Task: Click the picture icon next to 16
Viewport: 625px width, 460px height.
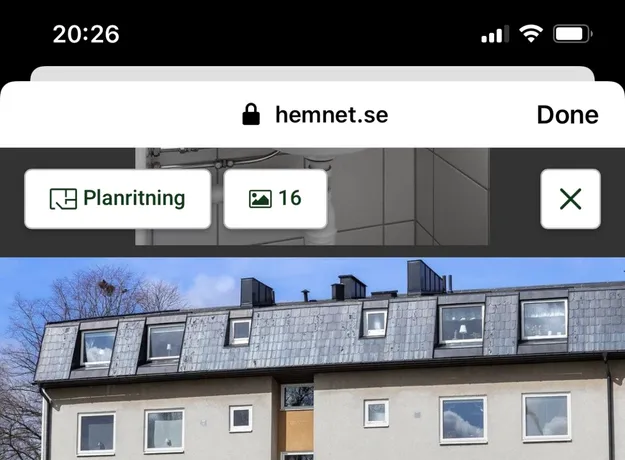Action: (260, 199)
